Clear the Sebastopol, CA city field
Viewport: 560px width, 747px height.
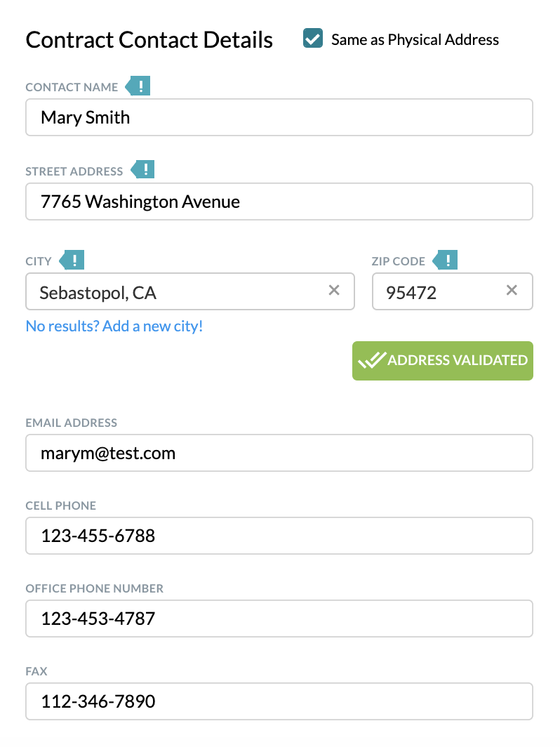click(334, 290)
